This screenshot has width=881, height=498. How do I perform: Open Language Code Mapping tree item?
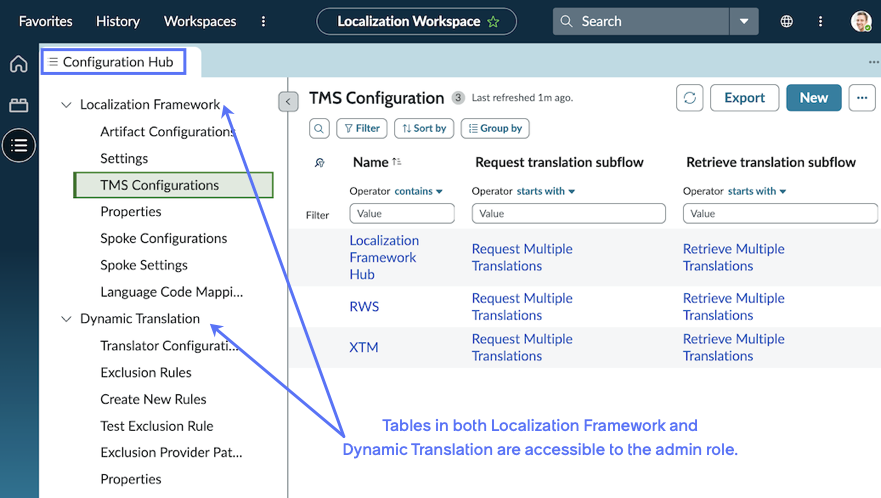(x=171, y=292)
